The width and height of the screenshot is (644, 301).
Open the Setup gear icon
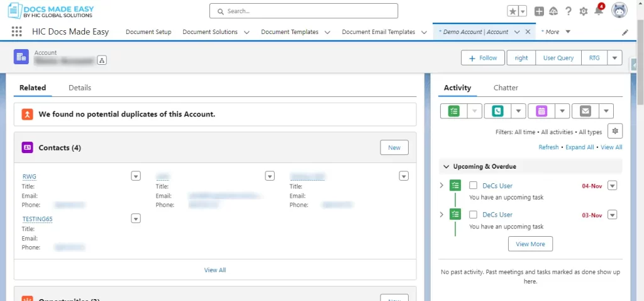(583, 11)
